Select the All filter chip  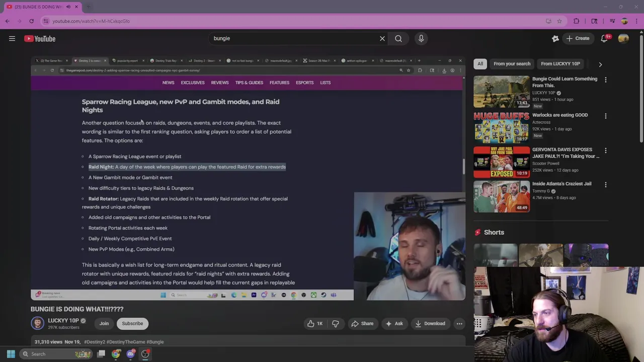[x=480, y=64]
